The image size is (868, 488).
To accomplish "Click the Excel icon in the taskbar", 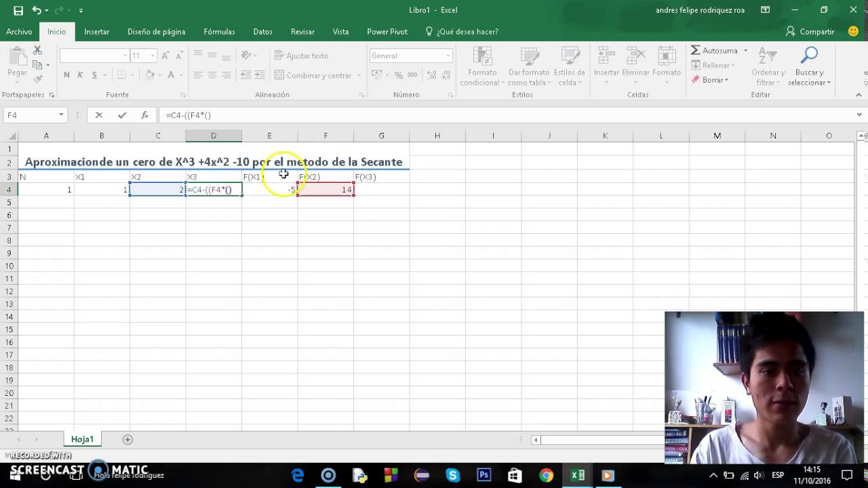I will 577,475.
